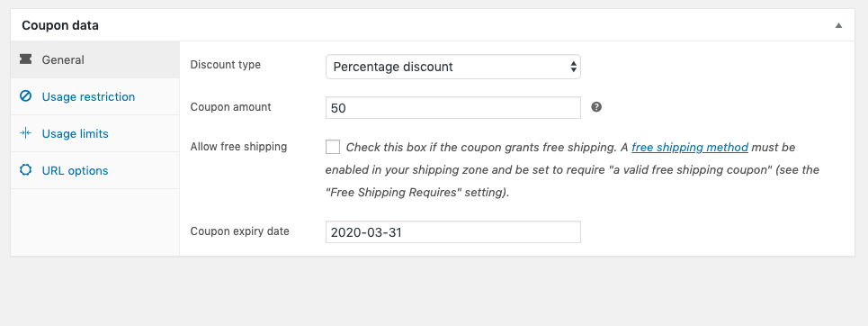
Task: Tick the Allow free shipping checkbox
Action: [x=333, y=147]
